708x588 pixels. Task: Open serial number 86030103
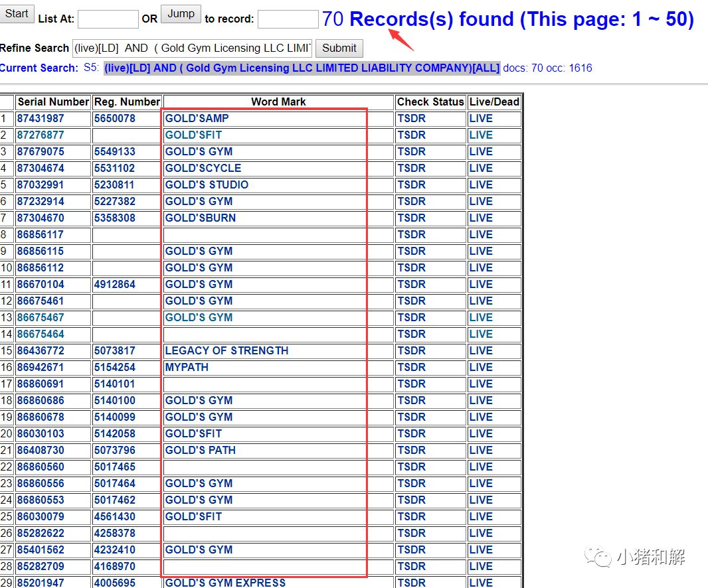click(41, 434)
